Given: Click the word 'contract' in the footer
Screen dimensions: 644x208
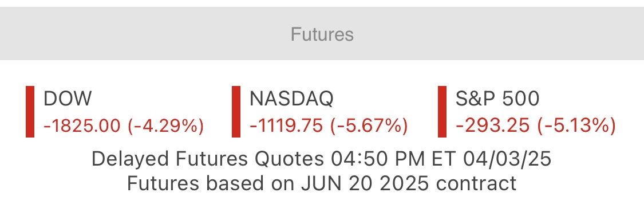Looking at the screenshot, I should [476, 184].
